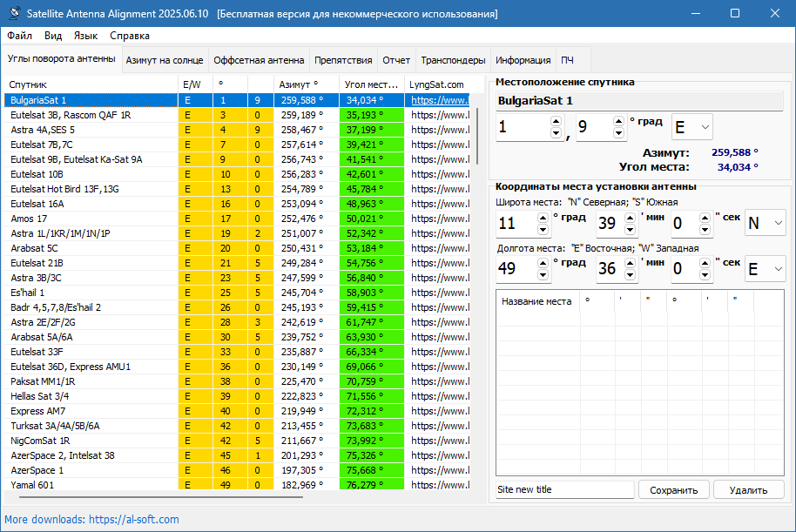Switch to the Оффсетная антенна tab

(x=259, y=60)
